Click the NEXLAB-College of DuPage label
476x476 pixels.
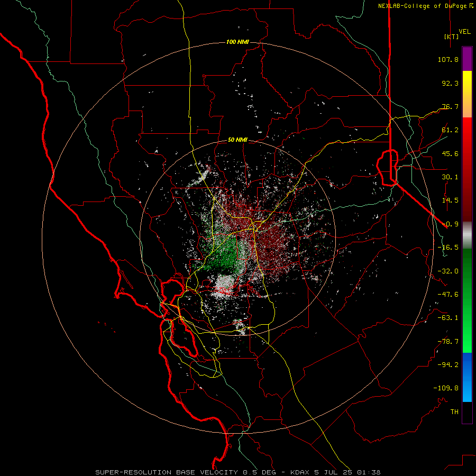(x=426, y=6)
